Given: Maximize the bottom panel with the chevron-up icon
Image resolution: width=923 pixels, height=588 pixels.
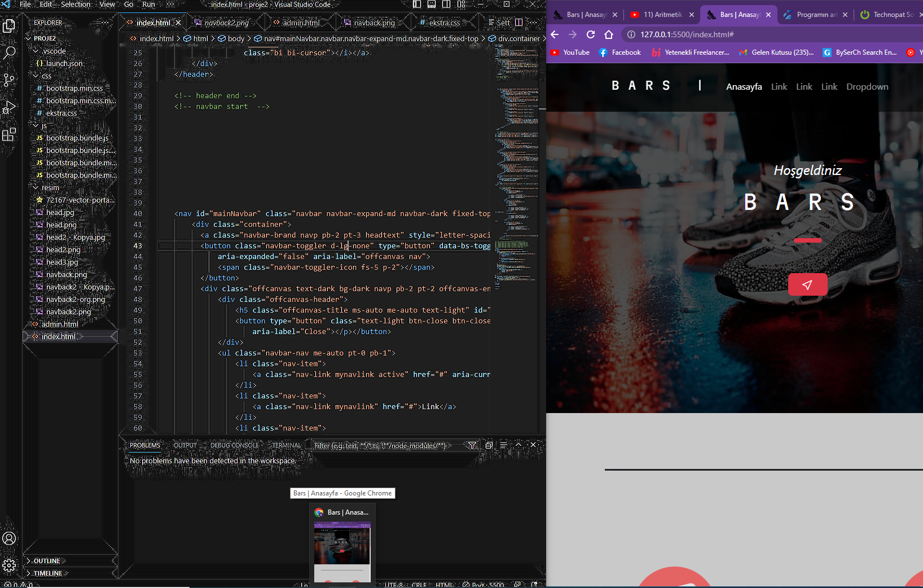Looking at the screenshot, I should pyautogui.click(x=518, y=445).
